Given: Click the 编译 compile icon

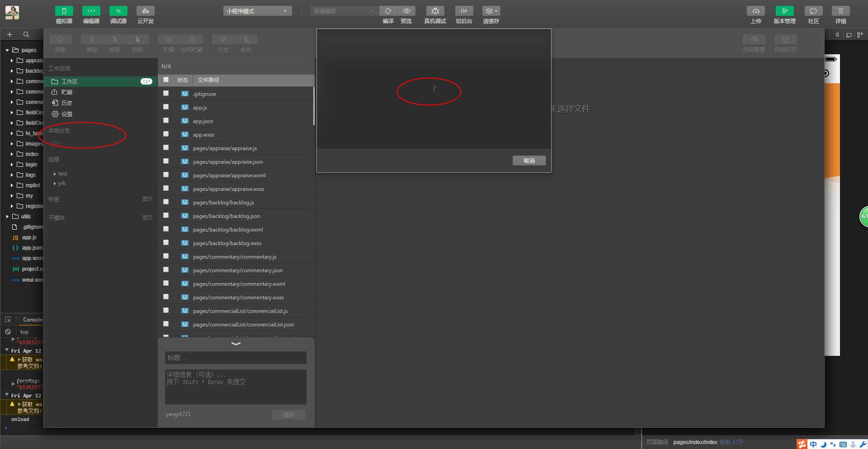Looking at the screenshot, I should pos(388,11).
